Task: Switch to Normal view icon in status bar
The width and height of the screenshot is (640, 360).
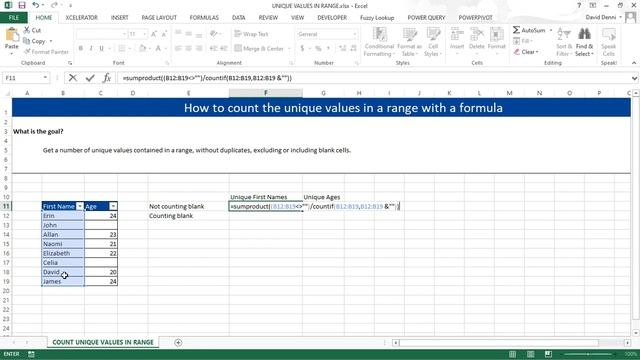Action: click(x=513, y=354)
